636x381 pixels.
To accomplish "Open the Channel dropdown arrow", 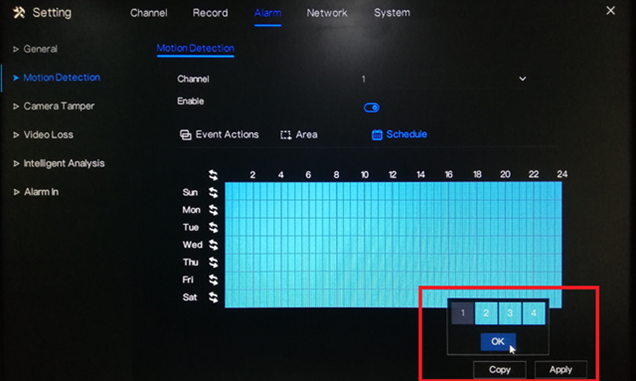I will pyautogui.click(x=522, y=79).
